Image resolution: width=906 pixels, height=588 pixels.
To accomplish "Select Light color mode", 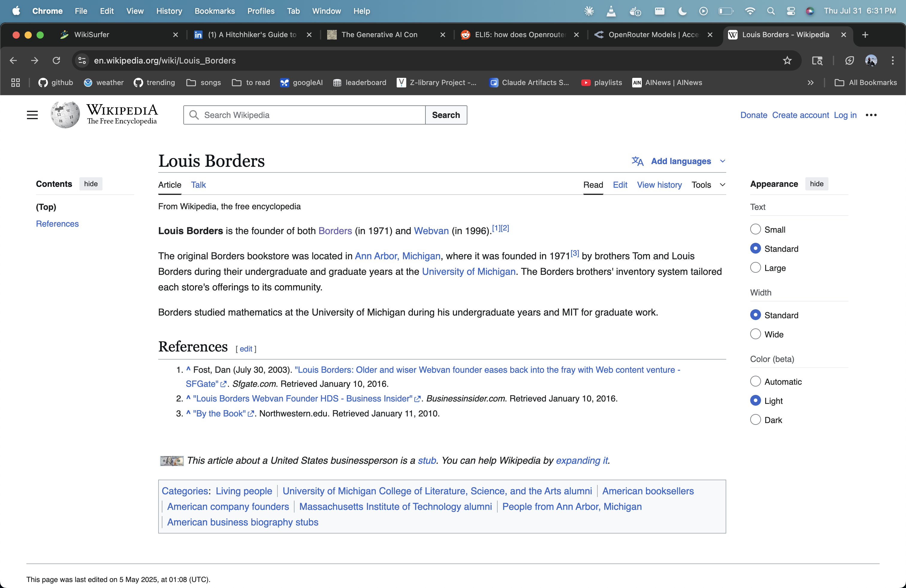I will point(755,401).
